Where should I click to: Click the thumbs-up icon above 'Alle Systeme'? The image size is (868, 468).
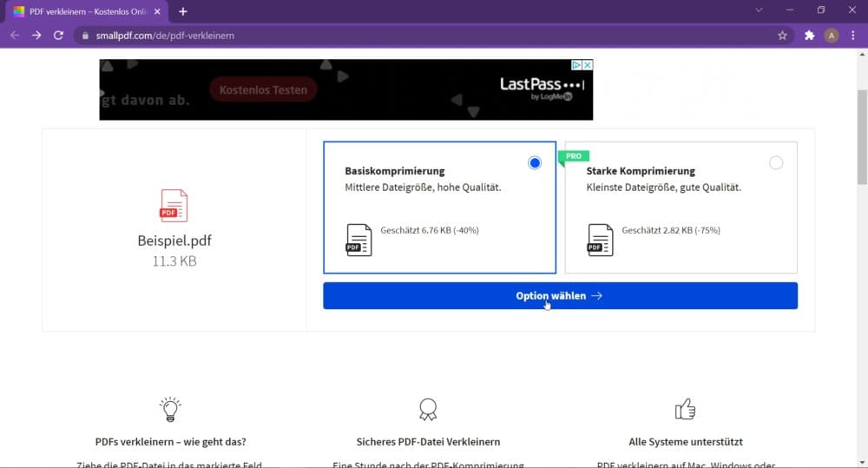pyautogui.click(x=686, y=409)
